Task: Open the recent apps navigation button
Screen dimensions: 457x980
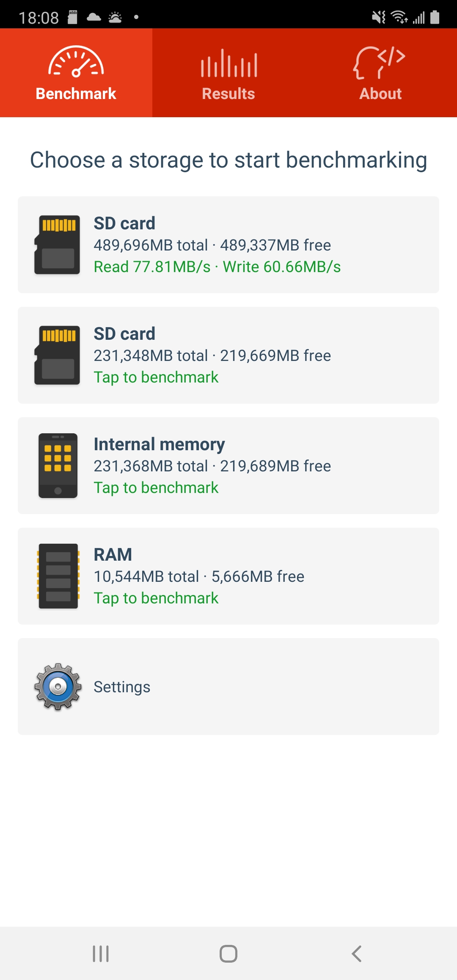Action: [x=101, y=954]
